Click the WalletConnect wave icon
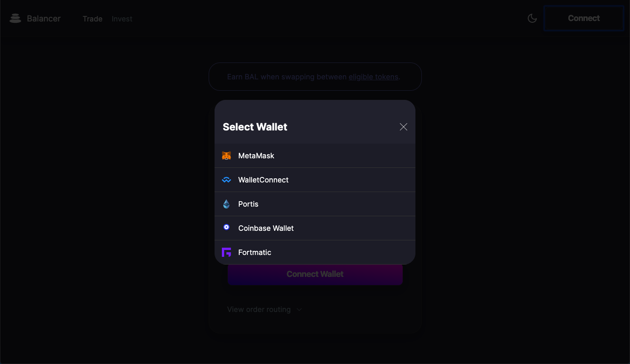This screenshot has width=630, height=364. pos(226,180)
